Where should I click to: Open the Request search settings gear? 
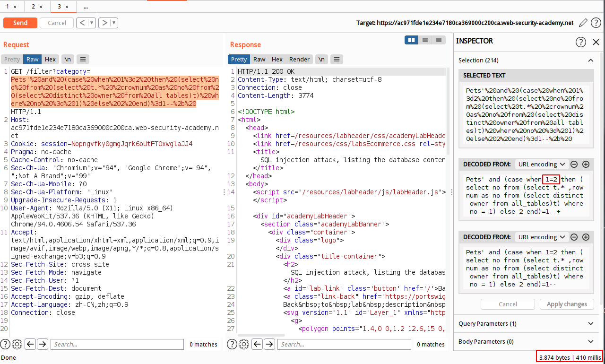click(17, 344)
